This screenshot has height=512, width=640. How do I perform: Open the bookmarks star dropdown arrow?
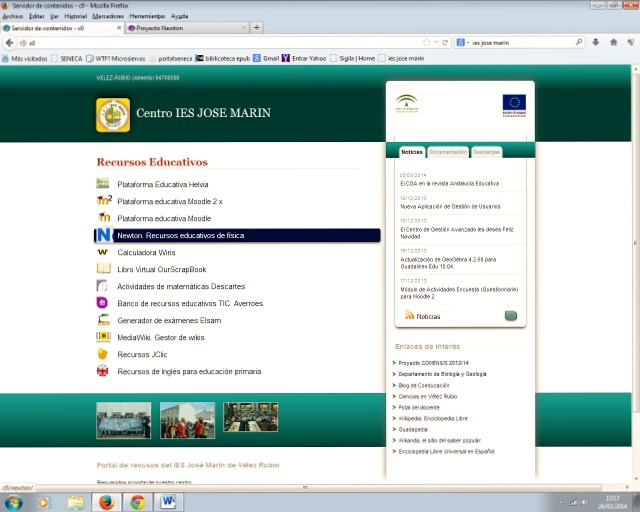pos(436,42)
